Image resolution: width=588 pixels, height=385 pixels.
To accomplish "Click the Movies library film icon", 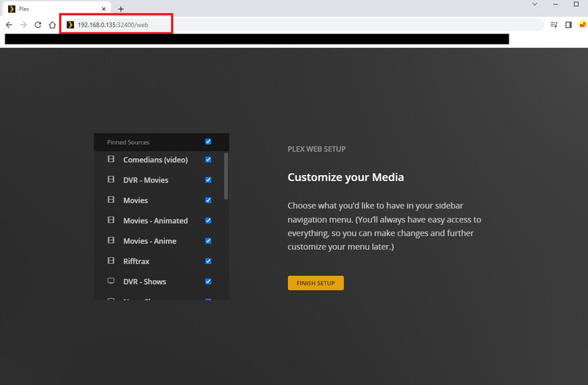I will 111,200.
